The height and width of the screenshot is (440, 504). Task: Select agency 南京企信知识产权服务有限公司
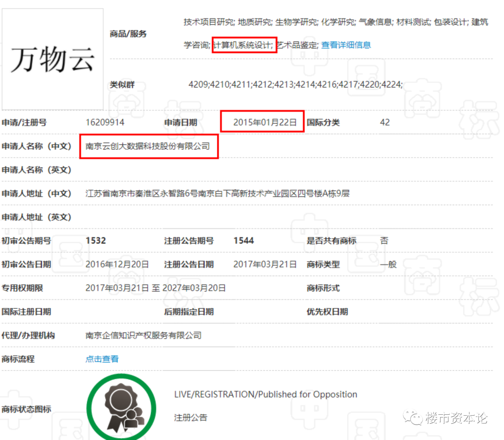143,335
